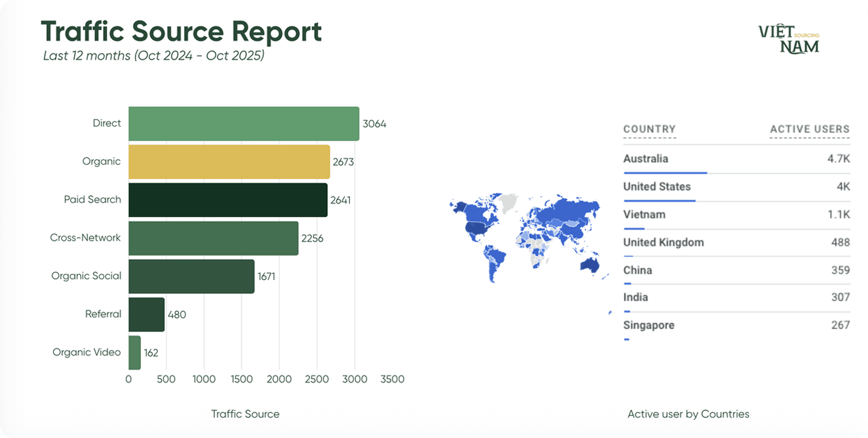Click the dark Paid Search bar
This screenshot has width=868, height=438.
click(x=228, y=200)
